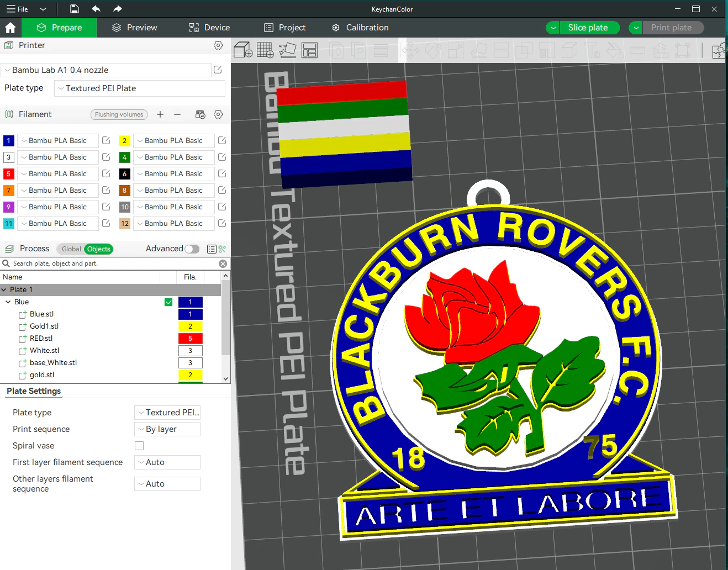Viewport: 728px width, 570px height.
Task: Open filament 3 material dropdown
Action: [x=57, y=157]
